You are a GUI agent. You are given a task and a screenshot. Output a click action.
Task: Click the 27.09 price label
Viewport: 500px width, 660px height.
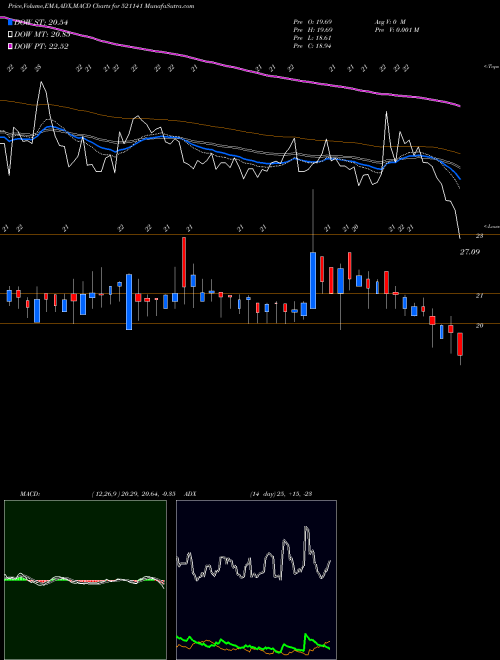point(470,252)
